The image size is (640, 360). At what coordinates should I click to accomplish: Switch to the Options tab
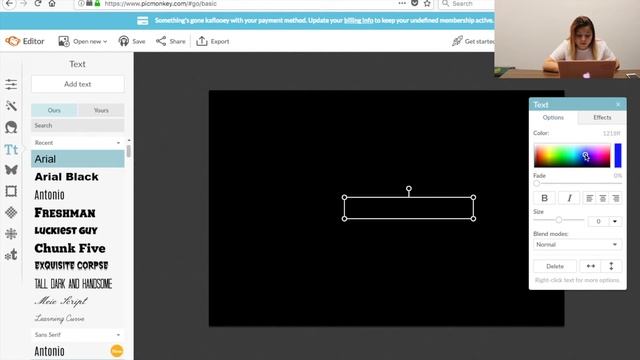point(553,118)
